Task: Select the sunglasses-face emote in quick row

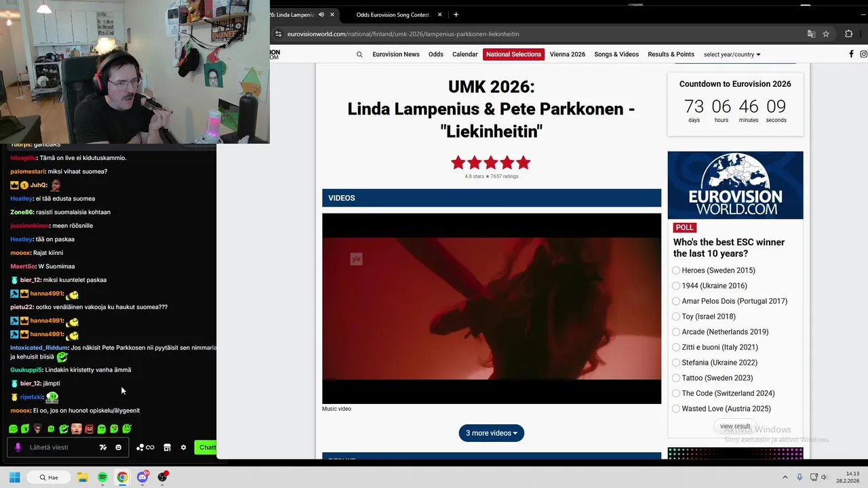Action: (38, 428)
